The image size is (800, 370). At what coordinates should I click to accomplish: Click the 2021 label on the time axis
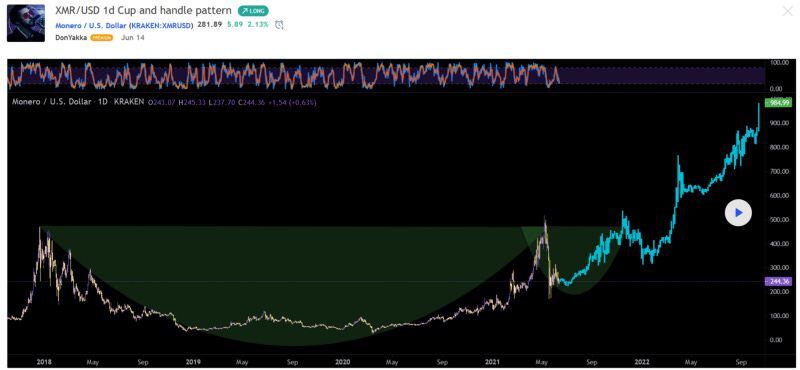493,362
